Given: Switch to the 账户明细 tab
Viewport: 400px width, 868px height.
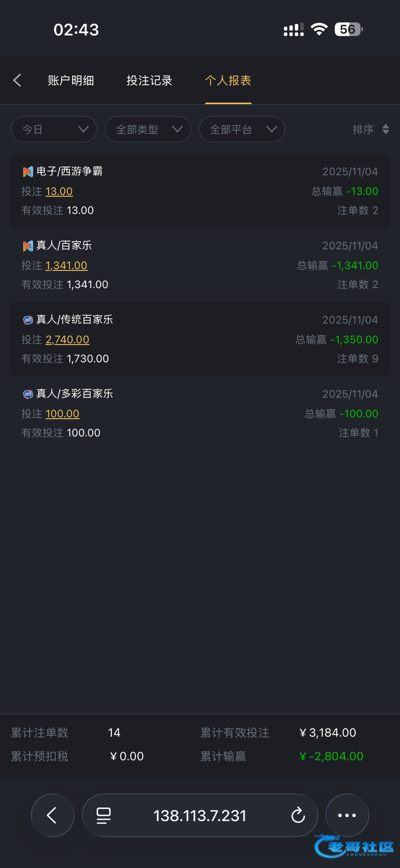Looking at the screenshot, I should pos(71,80).
